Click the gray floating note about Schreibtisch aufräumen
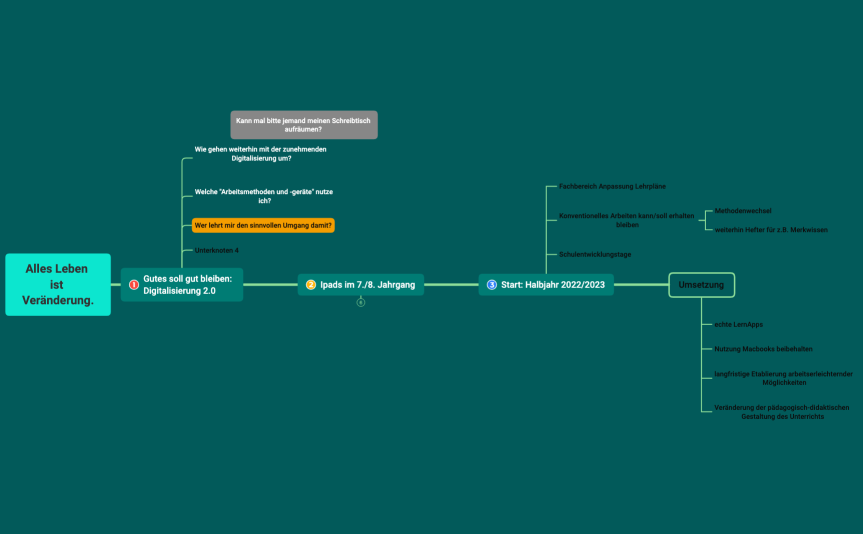The image size is (863, 534). 304,125
